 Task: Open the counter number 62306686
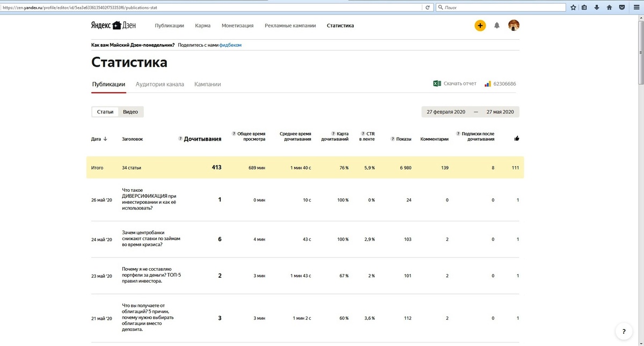[x=504, y=84]
